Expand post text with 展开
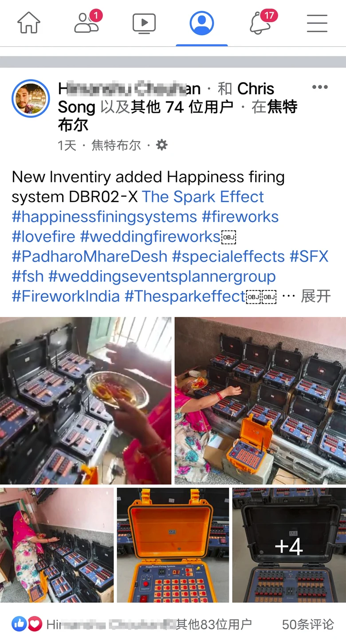Image resolution: width=346 pixels, height=644 pixels. (x=316, y=296)
